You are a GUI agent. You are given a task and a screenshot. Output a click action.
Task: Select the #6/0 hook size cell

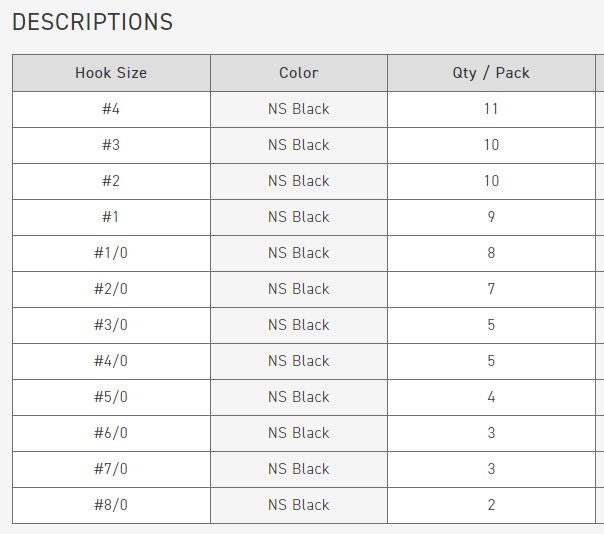point(111,433)
